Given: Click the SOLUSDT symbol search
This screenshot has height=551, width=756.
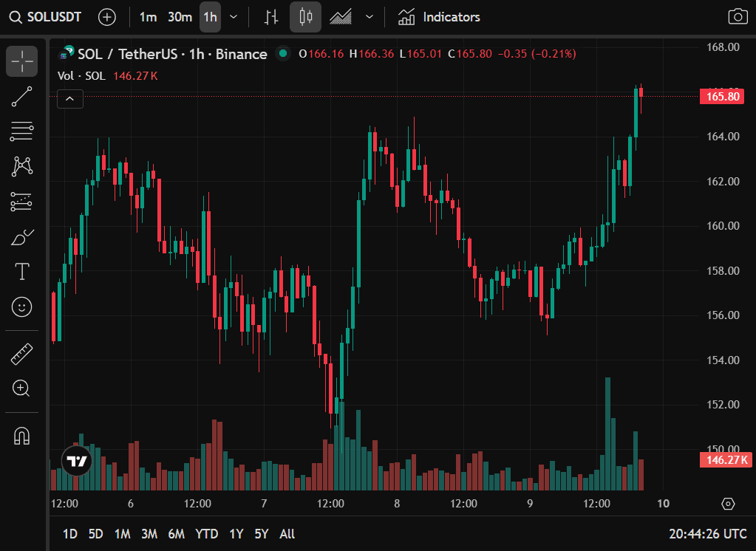Looking at the screenshot, I should 45,17.
